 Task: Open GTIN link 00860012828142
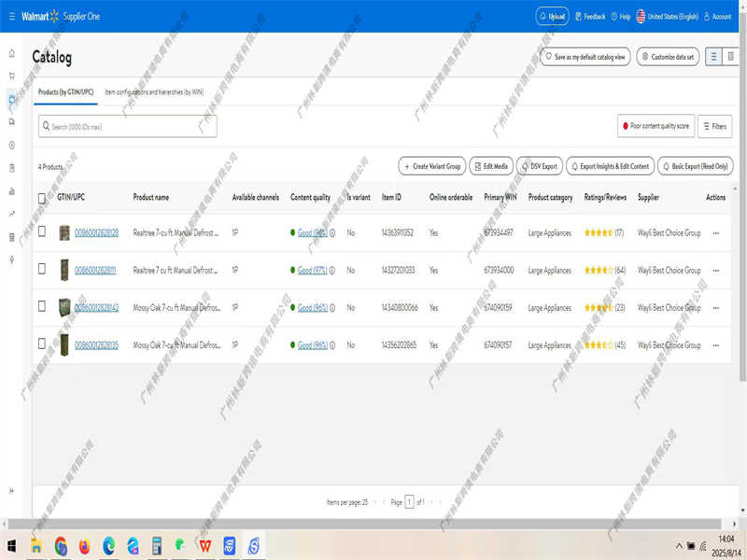tap(97, 308)
